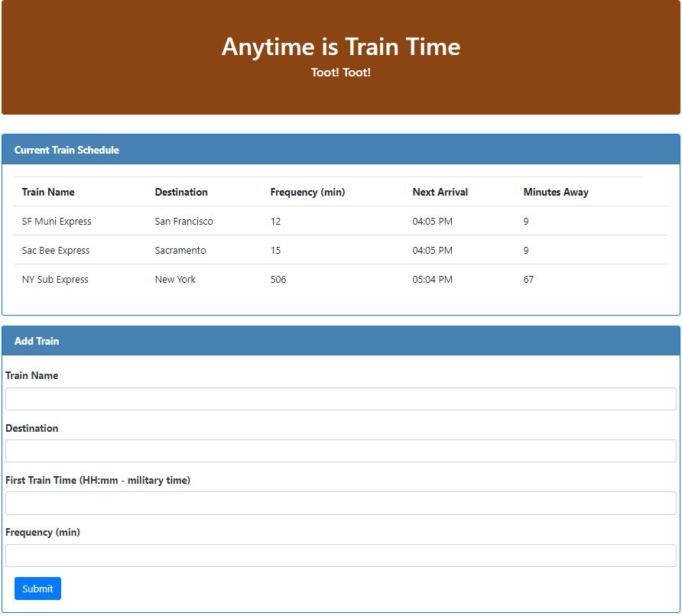This screenshot has width=682, height=616.
Task: Click the 'Toot! Toot!' subtitle
Action: (340, 72)
